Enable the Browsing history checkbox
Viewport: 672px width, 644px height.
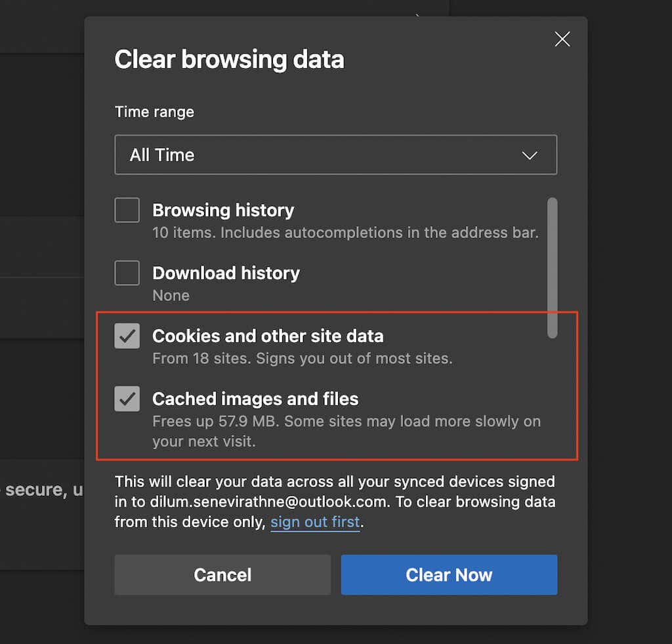pyautogui.click(x=127, y=211)
